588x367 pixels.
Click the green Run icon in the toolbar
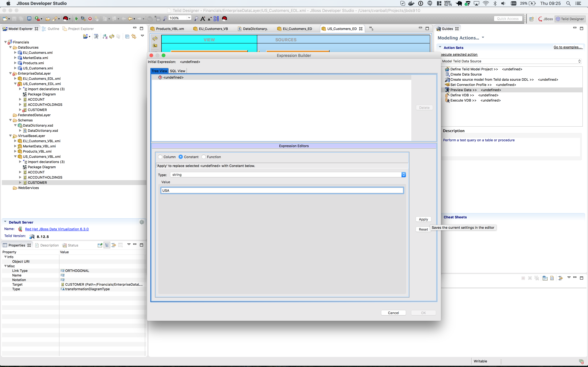[76, 19]
